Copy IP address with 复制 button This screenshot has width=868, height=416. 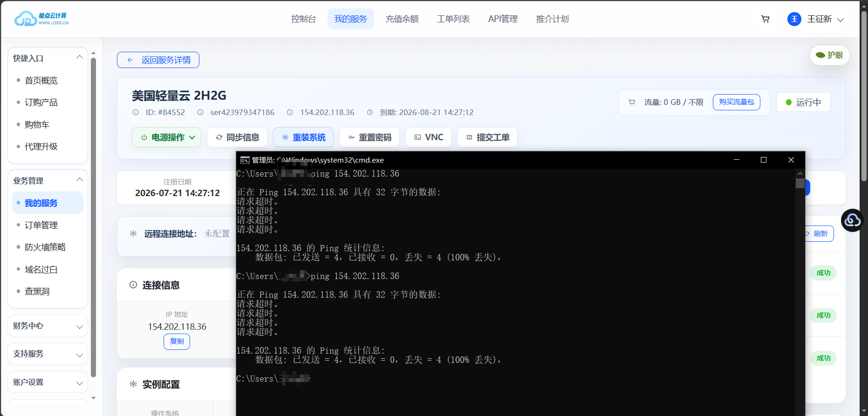177,341
